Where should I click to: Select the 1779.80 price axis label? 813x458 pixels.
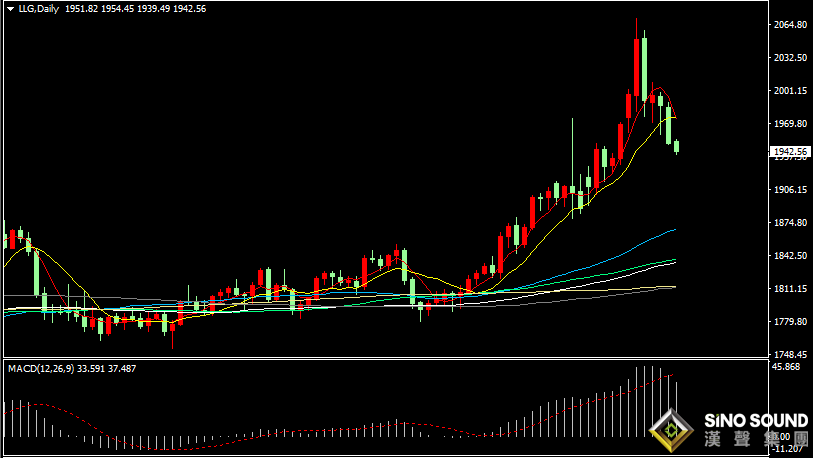(790, 322)
